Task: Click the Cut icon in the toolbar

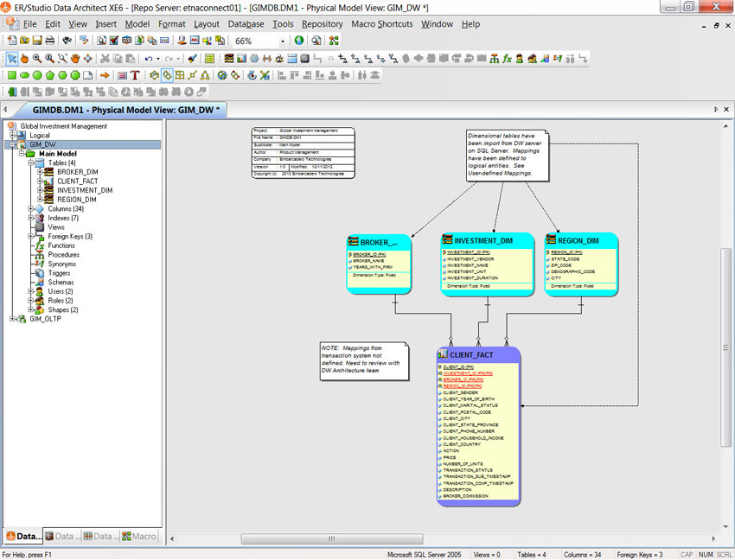Action: (104, 58)
